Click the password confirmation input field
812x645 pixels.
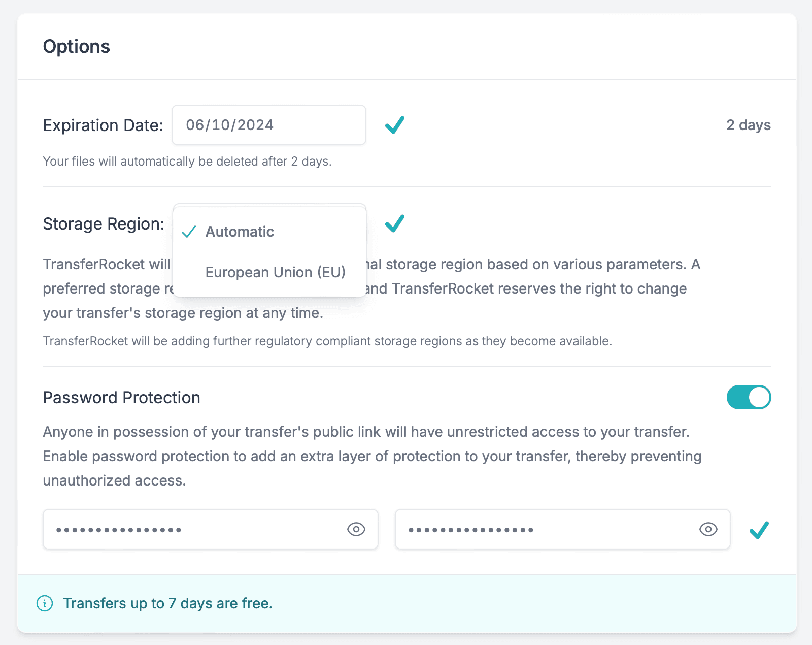[x=563, y=529]
